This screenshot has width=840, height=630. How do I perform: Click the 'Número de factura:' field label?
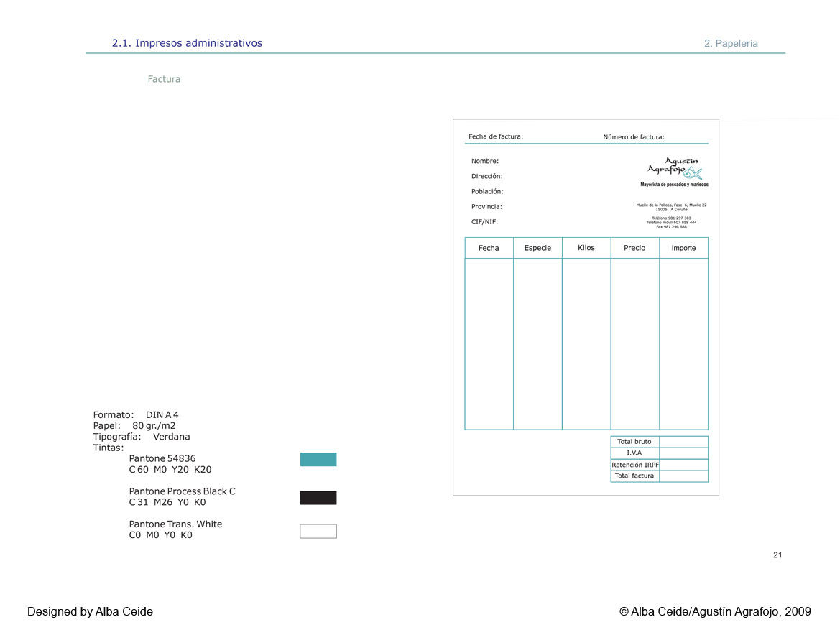click(x=634, y=137)
